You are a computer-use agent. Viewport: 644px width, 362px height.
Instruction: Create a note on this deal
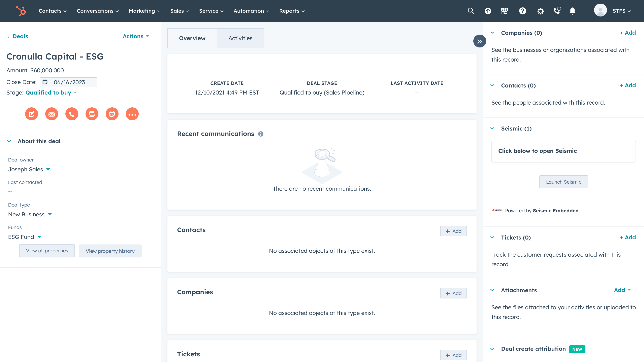[x=32, y=114]
